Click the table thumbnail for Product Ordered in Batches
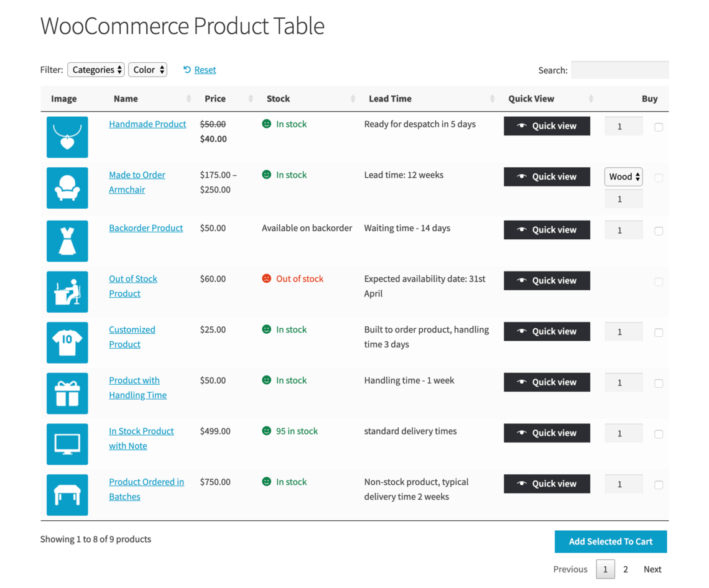709x588 pixels. [x=67, y=495]
